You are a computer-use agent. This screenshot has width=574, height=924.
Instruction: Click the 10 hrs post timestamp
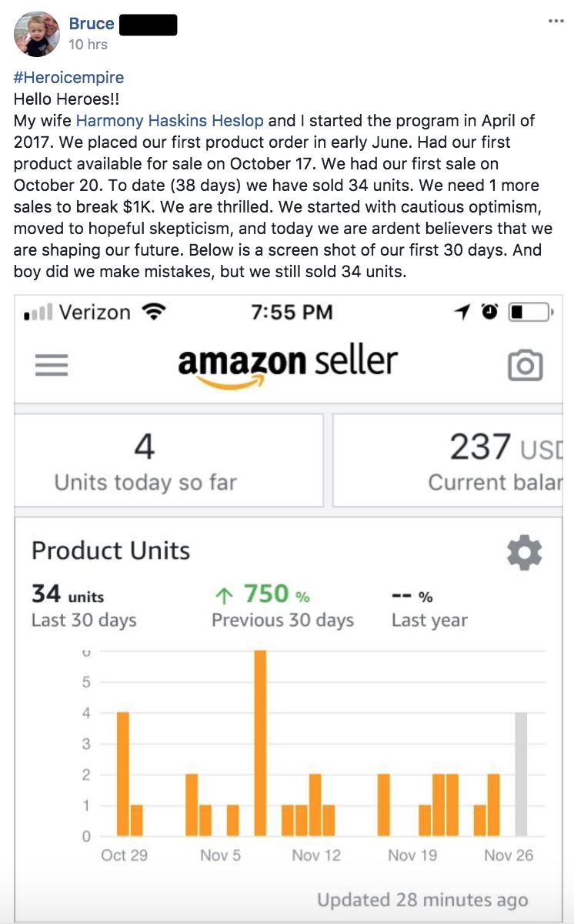click(88, 45)
